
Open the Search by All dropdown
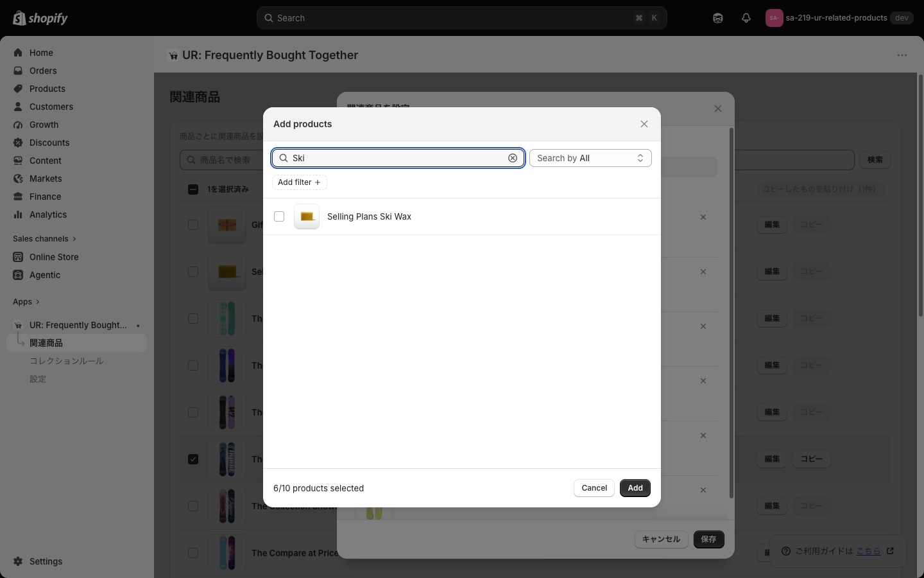coord(590,158)
